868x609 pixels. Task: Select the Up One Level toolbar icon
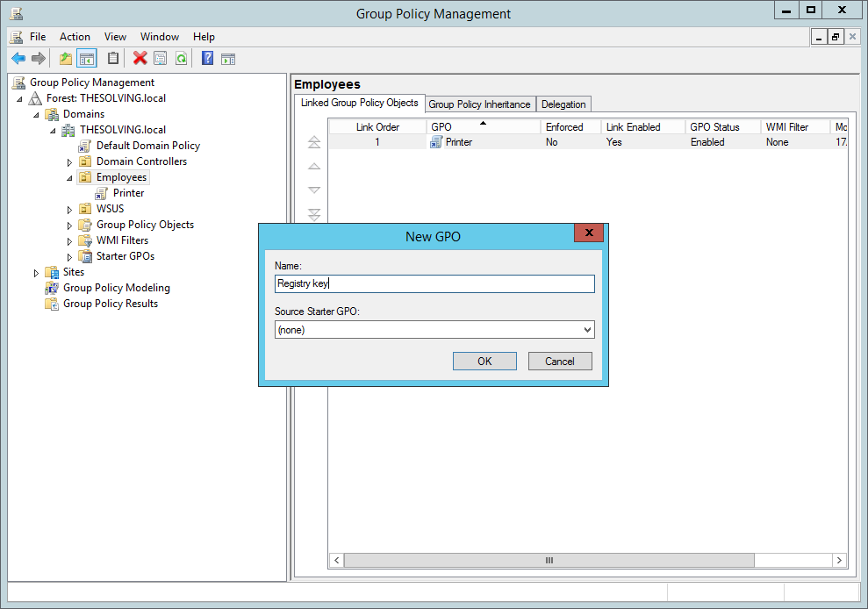click(x=63, y=58)
